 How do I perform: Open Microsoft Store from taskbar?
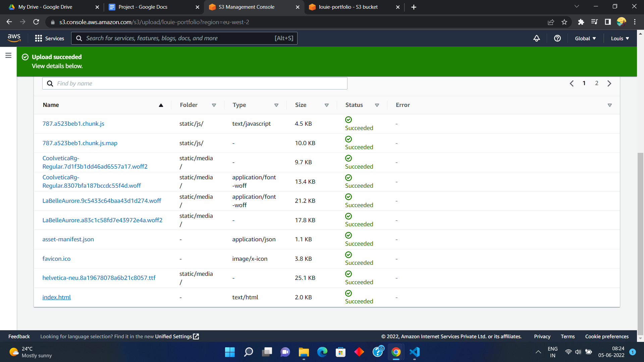341,352
